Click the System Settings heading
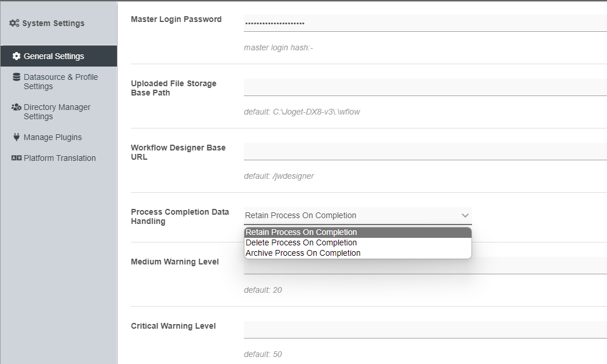607x364 pixels. click(53, 23)
